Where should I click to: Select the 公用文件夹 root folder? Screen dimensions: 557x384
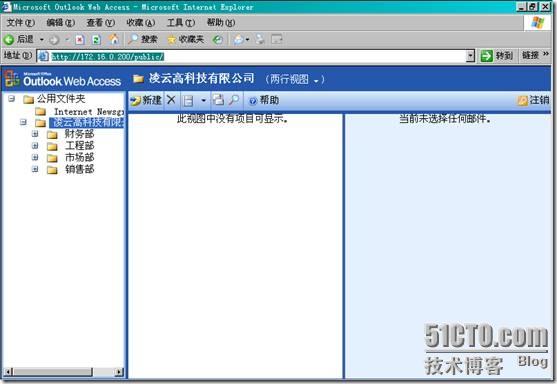pyautogui.click(x=61, y=99)
